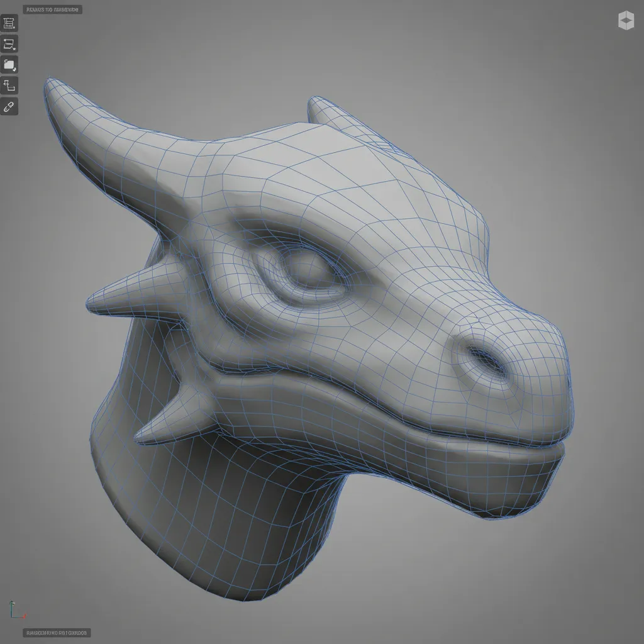Open options from the bottom-left status label
This screenshot has width=644, height=644.
click(57, 634)
